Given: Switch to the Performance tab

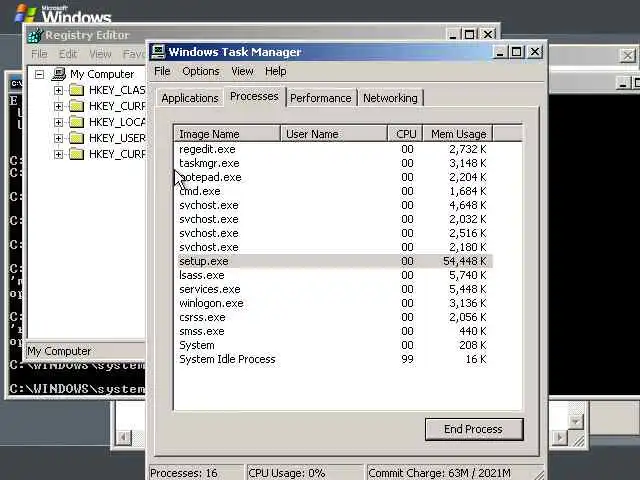Looking at the screenshot, I should 321,98.
